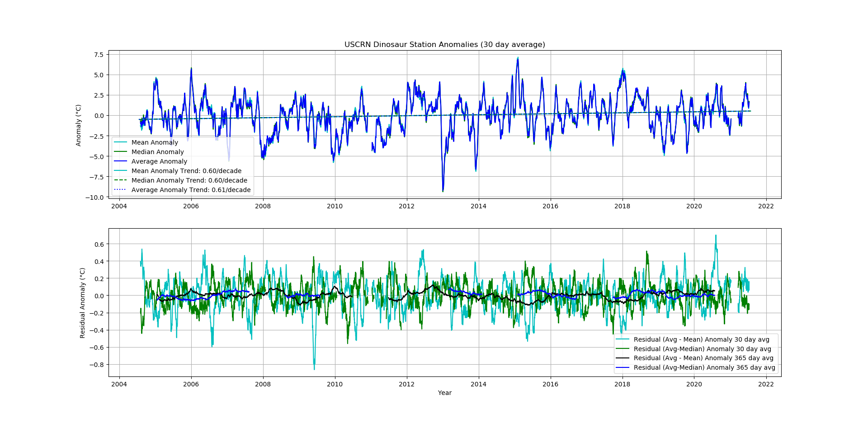The height and width of the screenshot is (423, 868).
Task: Click the black line sample in residual legend
Action: (623, 358)
